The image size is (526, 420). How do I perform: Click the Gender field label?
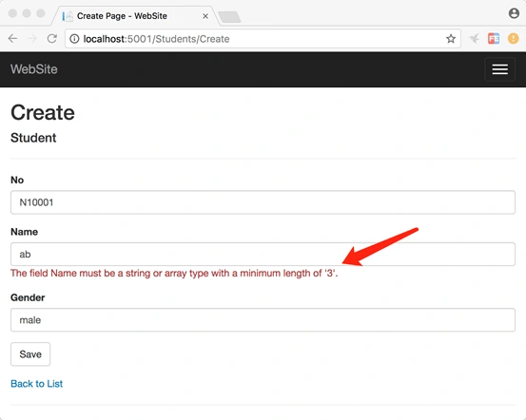tap(28, 297)
